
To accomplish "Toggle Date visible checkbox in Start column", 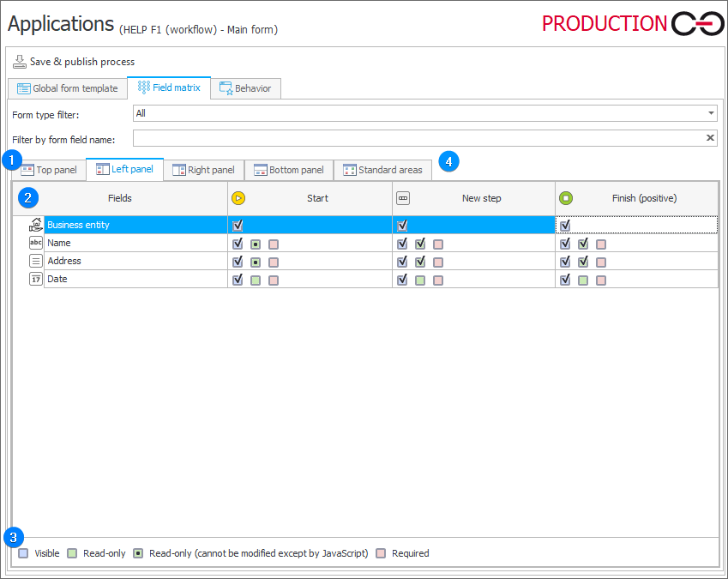I will click(238, 280).
